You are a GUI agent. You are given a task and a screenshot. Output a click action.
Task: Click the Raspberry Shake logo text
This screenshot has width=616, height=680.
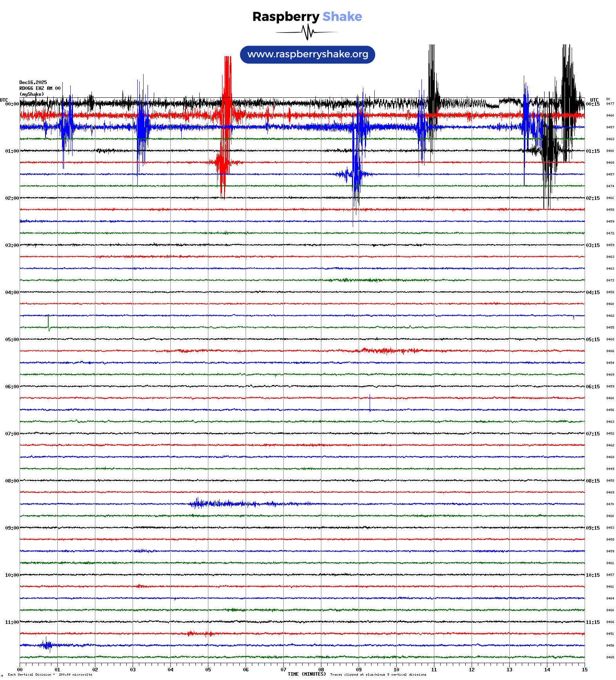coord(307,17)
